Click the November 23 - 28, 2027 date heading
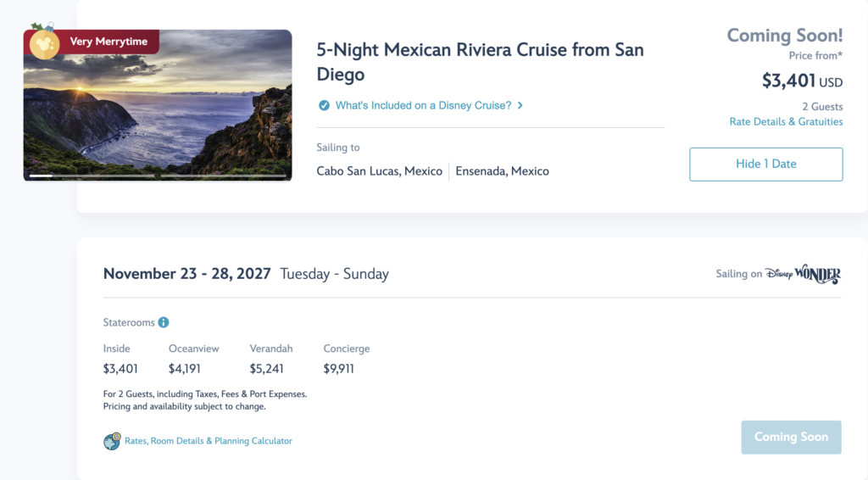This screenshot has width=868, height=480. (x=187, y=274)
